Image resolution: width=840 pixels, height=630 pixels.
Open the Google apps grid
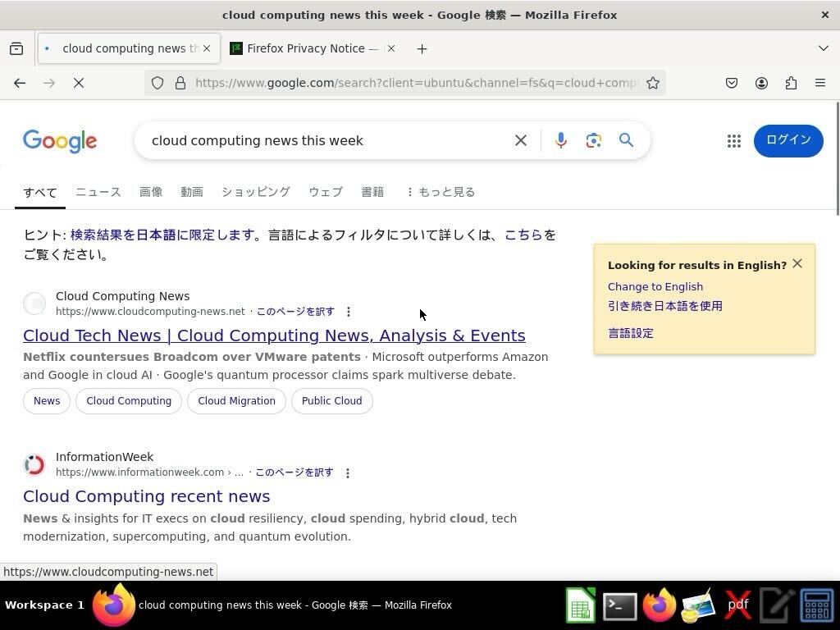pos(734,141)
